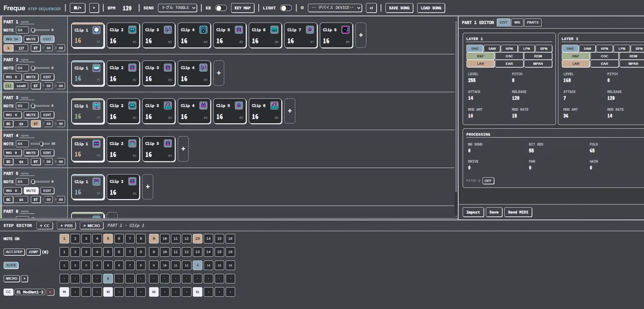This screenshot has width=644, height=309.
Task: Select the EDIT tab in Part 1 Editor
Action: point(503,23)
